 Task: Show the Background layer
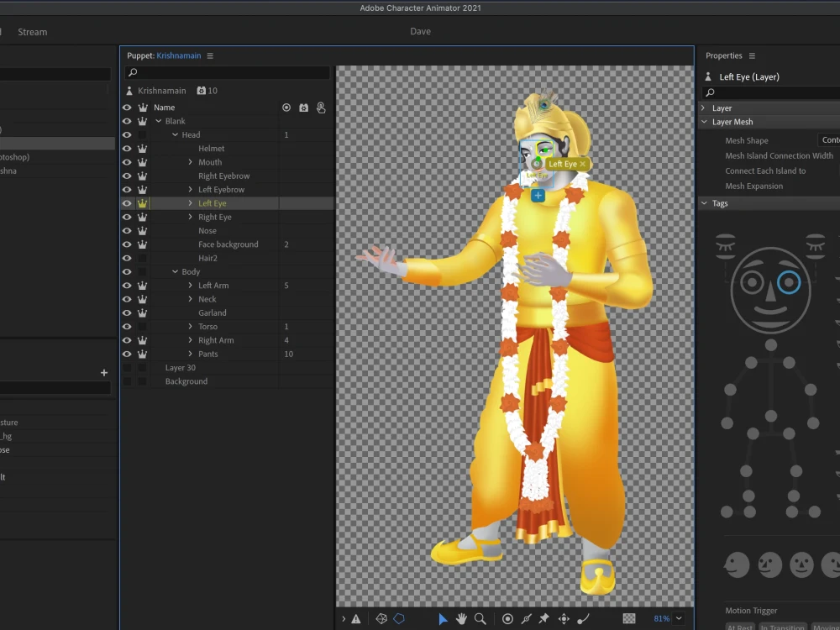pyautogui.click(x=127, y=381)
